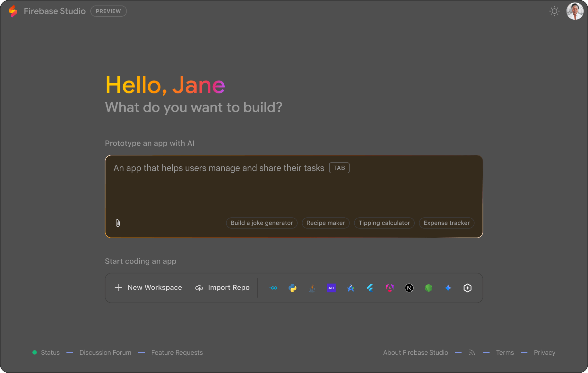Click the Import Repo button
The width and height of the screenshot is (588, 373).
222,288
